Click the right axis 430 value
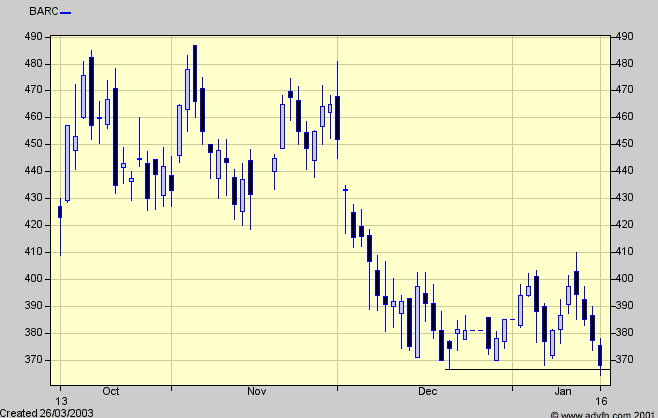This screenshot has width=658, height=418. [x=624, y=197]
